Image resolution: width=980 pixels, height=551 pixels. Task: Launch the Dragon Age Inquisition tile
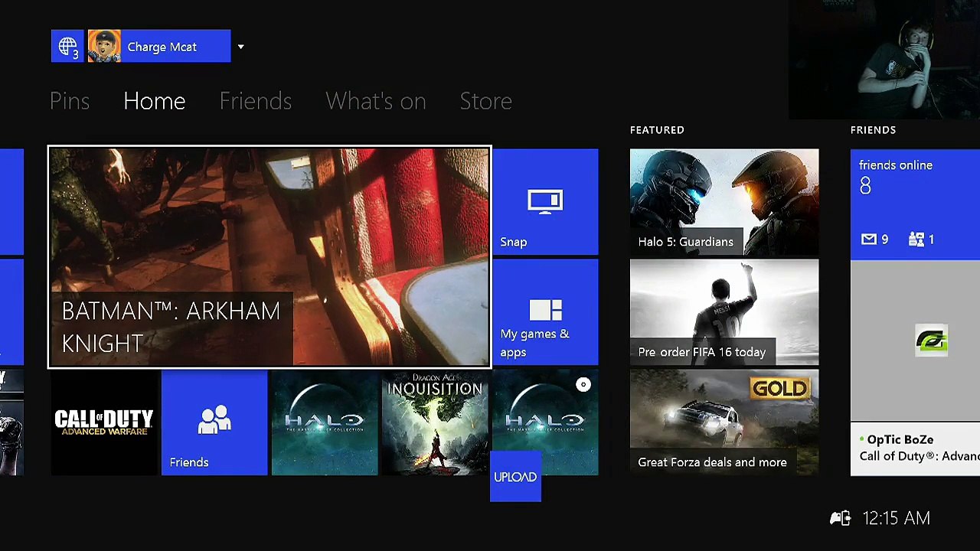[435, 422]
